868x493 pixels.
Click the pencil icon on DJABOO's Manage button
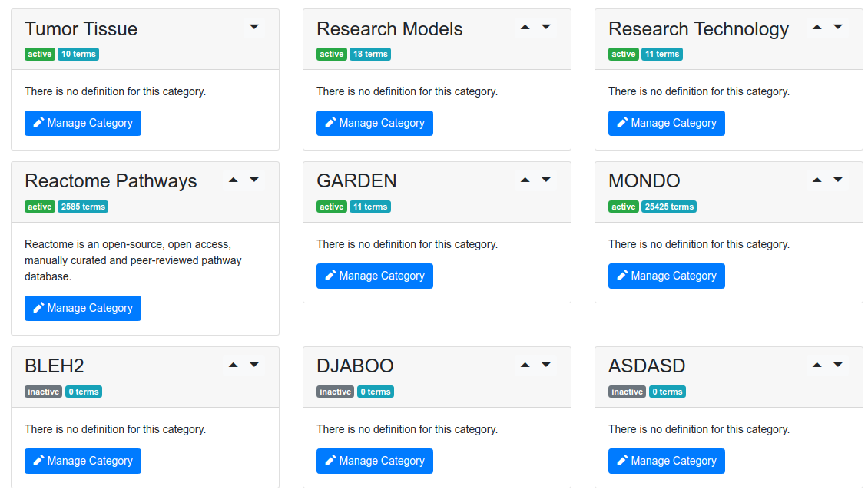(329, 461)
